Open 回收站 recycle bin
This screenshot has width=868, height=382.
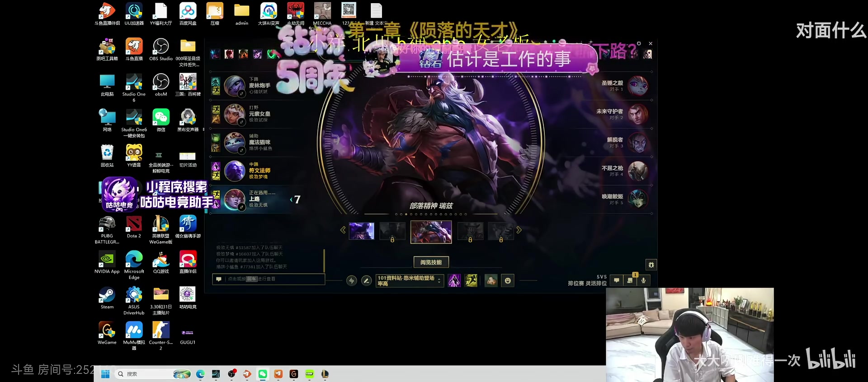click(x=107, y=156)
